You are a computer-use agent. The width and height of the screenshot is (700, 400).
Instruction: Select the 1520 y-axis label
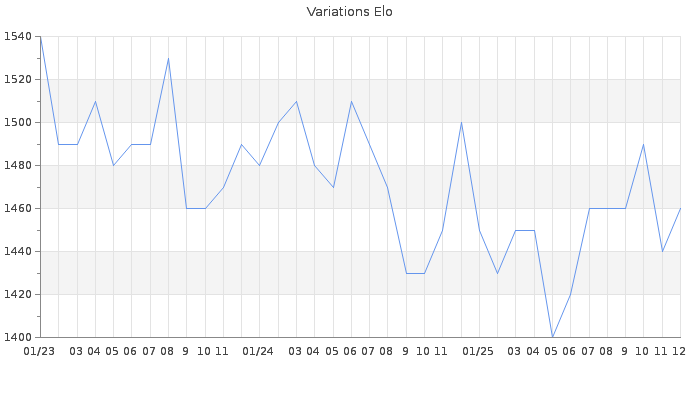18,80
